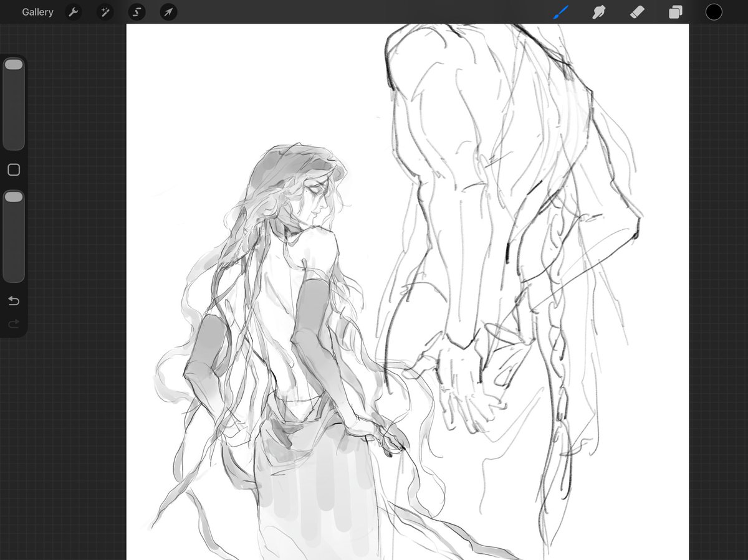Undo the last stroke
748x560 pixels.
(14, 301)
